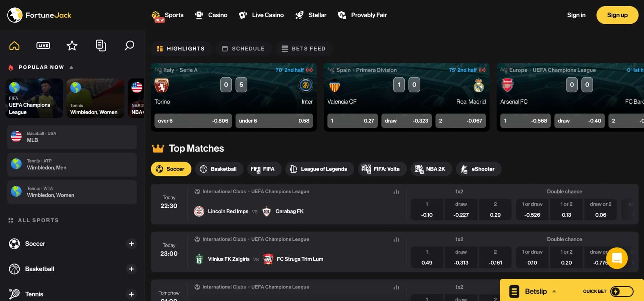
Task: Click the Lincoln Red Imps crest
Action: [x=199, y=212]
